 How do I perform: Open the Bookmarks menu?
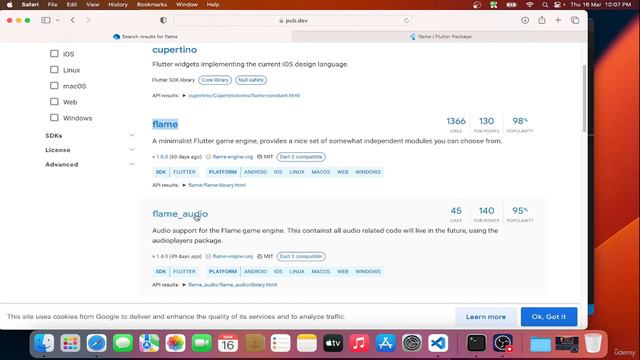[x=152, y=4]
